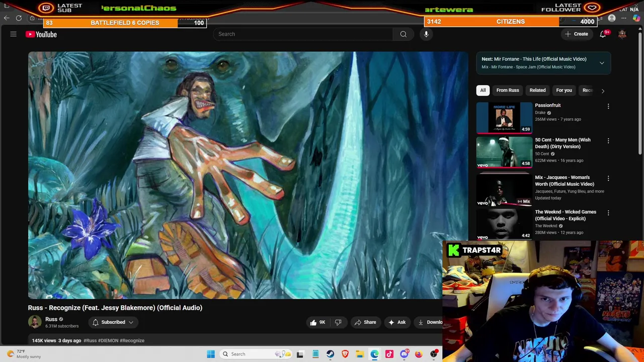Select the For you filter chip
The height and width of the screenshot is (362, 644).
[564, 90]
